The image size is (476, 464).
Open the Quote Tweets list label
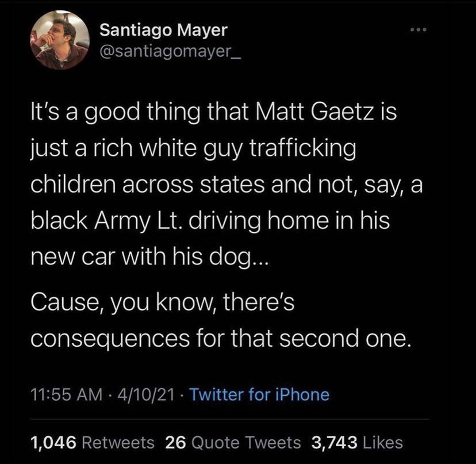click(x=244, y=442)
